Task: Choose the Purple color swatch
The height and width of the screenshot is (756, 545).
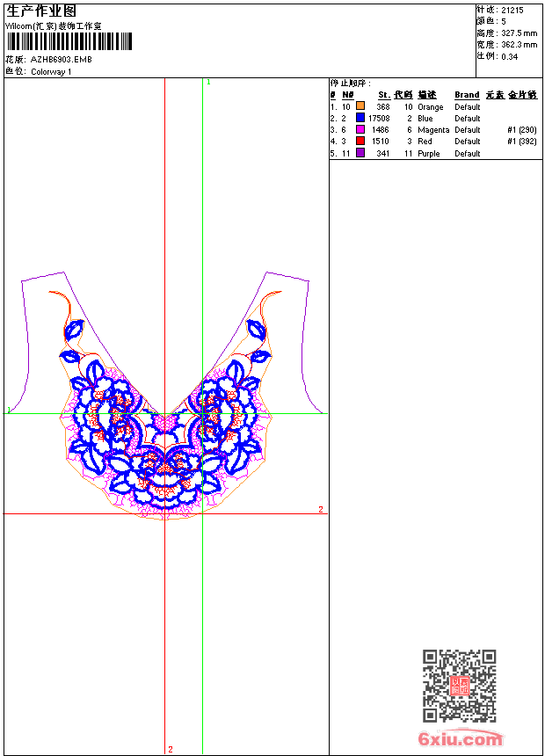Action: tap(360, 153)
